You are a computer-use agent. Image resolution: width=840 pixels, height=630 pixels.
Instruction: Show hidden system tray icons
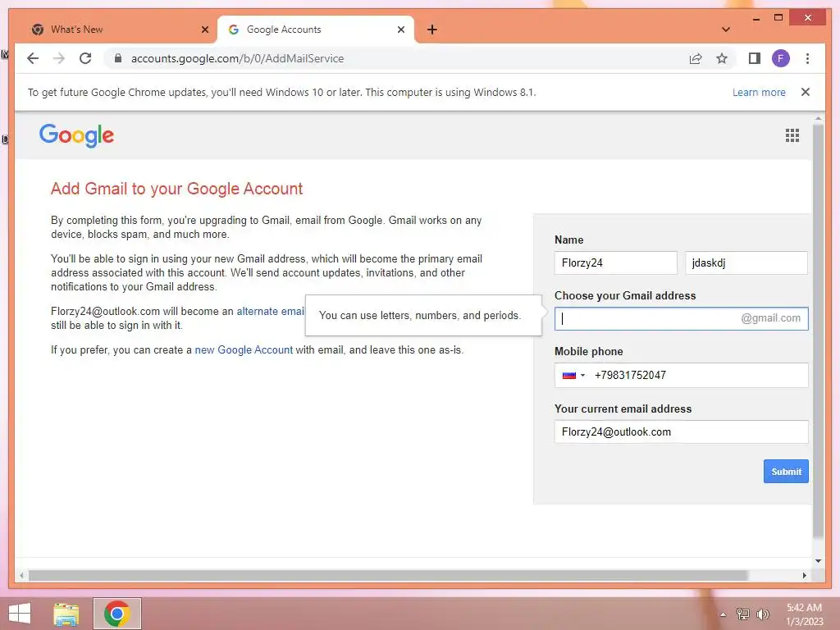pos(723,614)
